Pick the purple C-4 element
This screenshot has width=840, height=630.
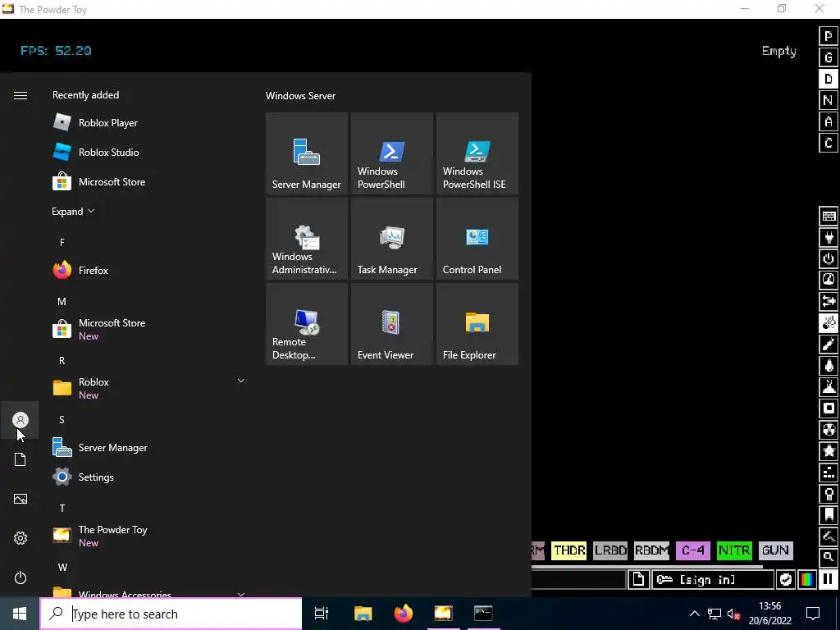tap(692, 550)
